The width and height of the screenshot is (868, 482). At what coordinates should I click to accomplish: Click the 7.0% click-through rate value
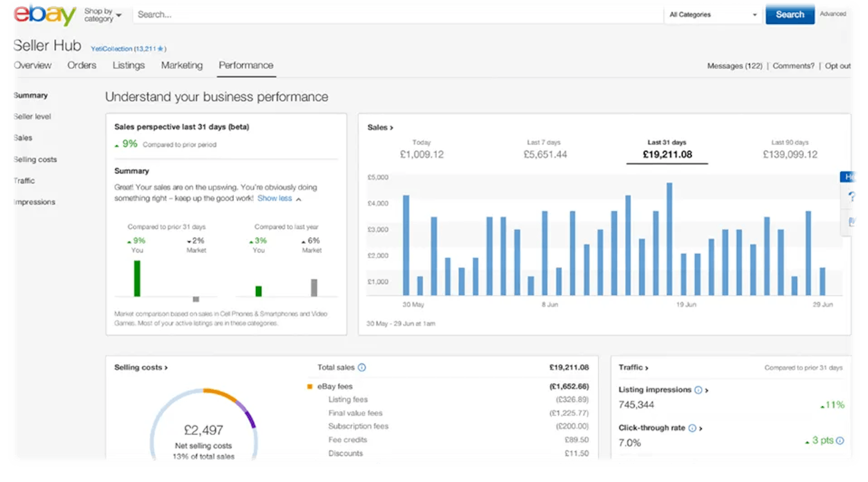[629, 443]
